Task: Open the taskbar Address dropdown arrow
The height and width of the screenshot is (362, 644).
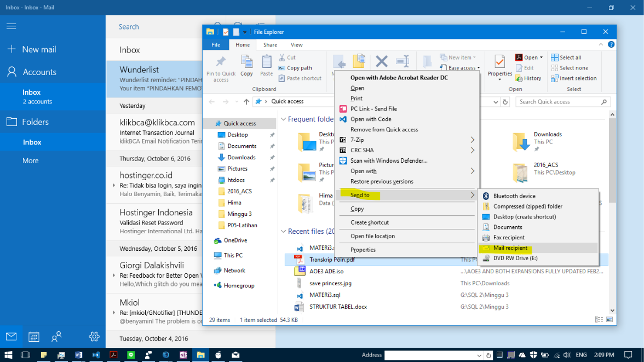Action: (x=479, y=355)
